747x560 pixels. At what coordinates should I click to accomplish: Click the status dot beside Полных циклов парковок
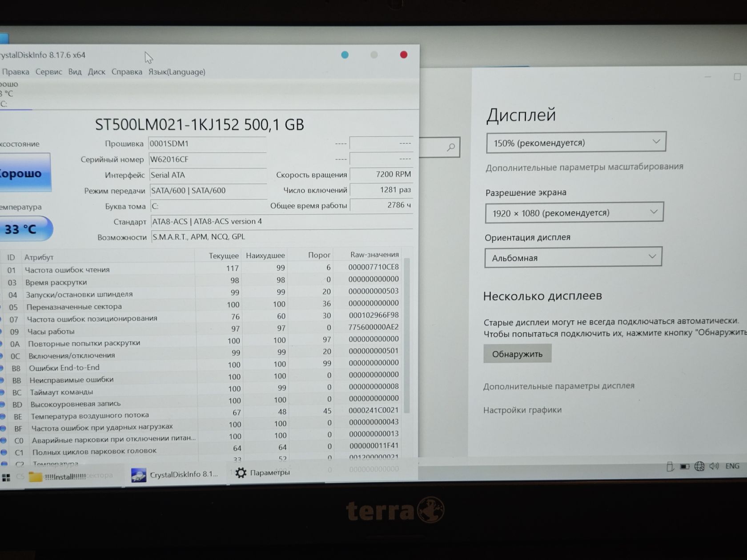tap(4, 452)
